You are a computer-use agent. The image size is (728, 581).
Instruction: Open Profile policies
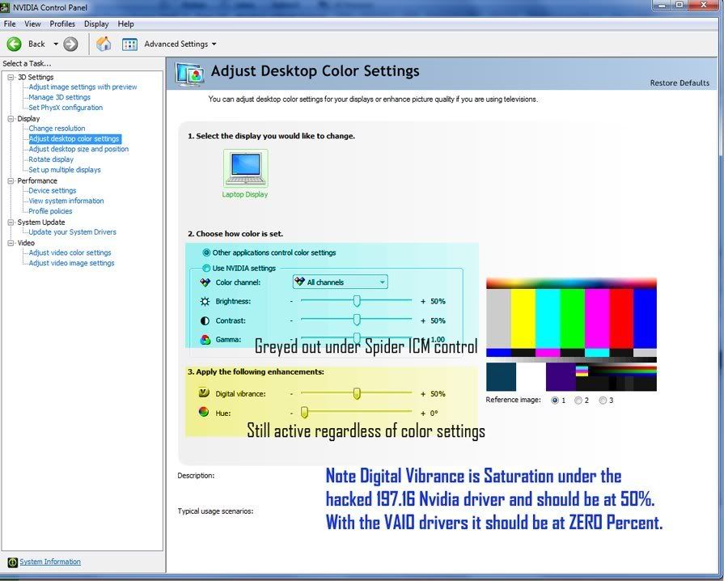50,211
